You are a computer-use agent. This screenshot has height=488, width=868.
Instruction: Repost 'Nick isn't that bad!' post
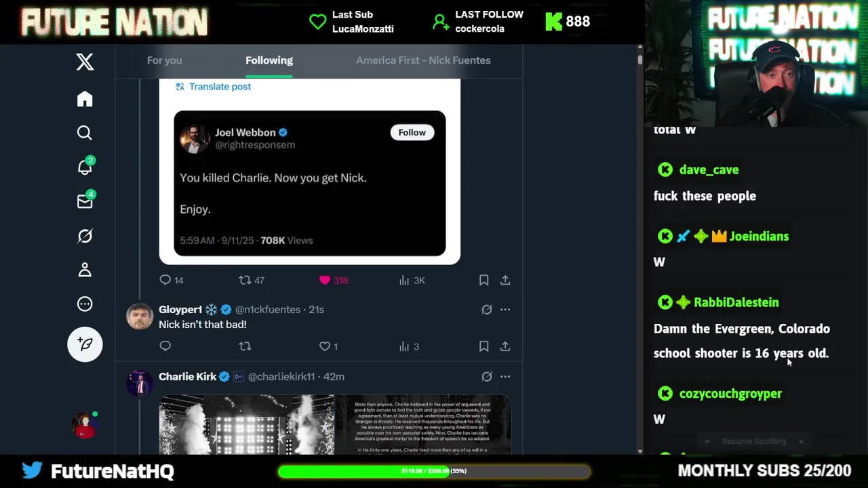[245, 346]
